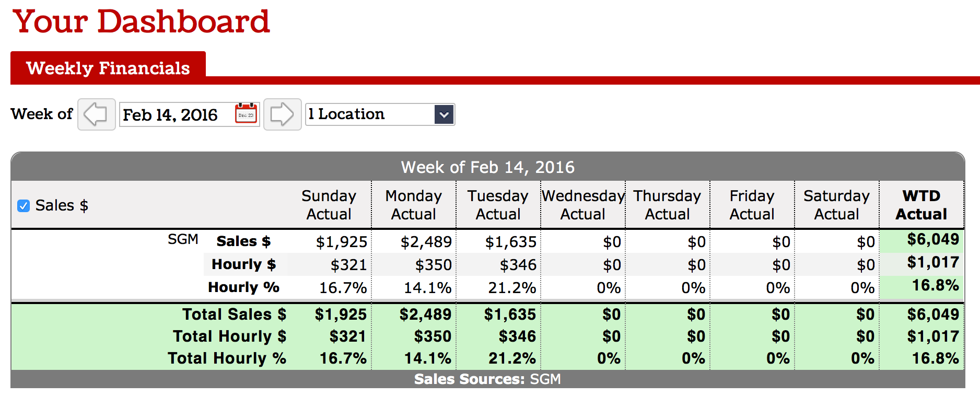Image resolution: width=980 pixels, height=396 pixels.
Task: Open the calendar date picker icon
Action: coord(246,114)
